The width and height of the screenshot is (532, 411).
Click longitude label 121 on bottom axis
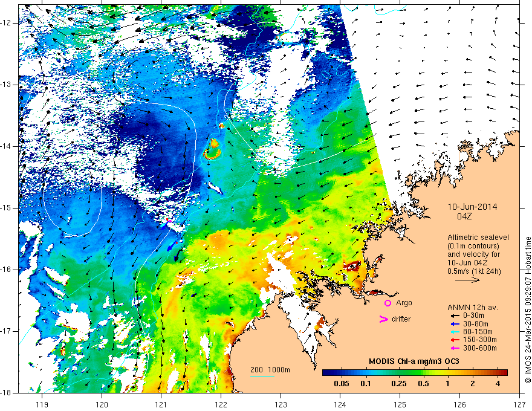(x=161, y=404)
